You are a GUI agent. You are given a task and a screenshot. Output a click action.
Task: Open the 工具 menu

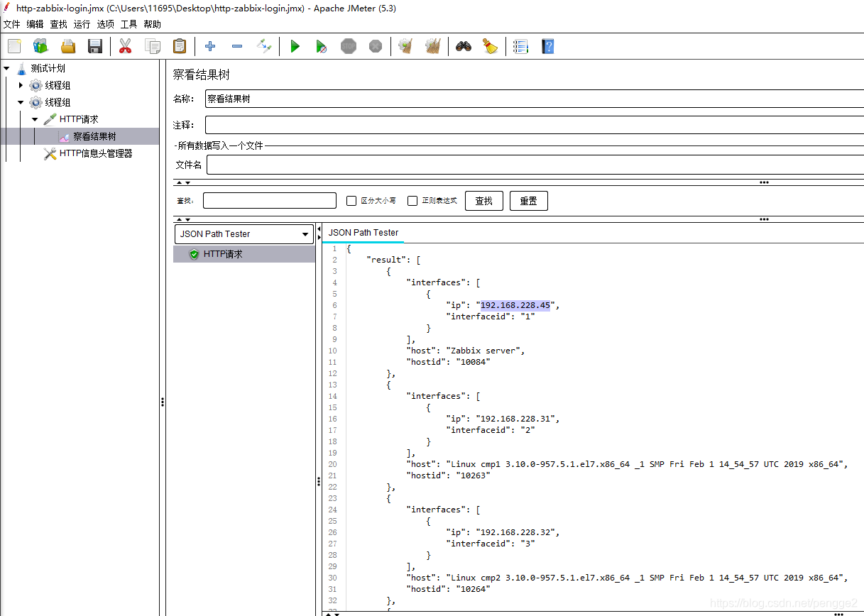click(x=129, y=24)
